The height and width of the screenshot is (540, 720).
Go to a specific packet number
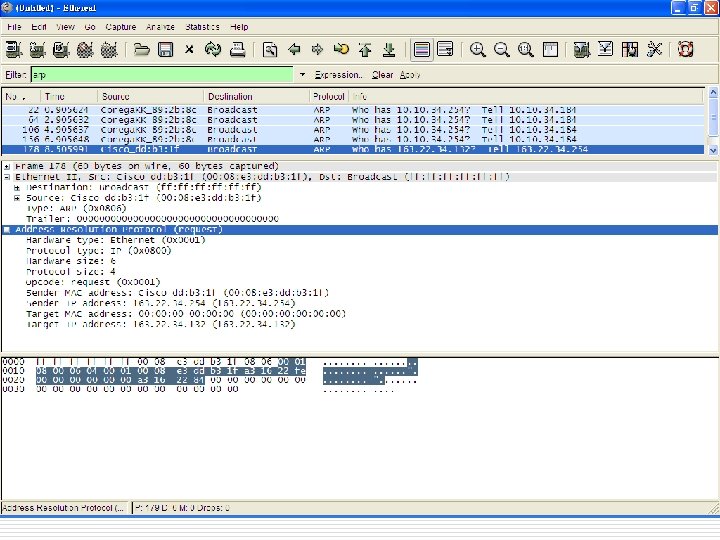coord(341,49)
